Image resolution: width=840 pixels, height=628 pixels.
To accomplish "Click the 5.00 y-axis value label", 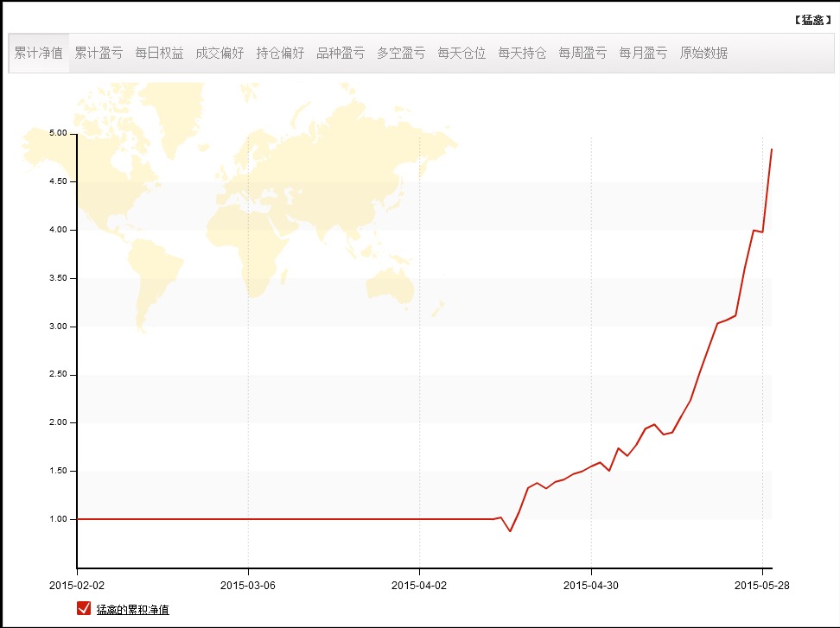I will [x=59, y=133].
